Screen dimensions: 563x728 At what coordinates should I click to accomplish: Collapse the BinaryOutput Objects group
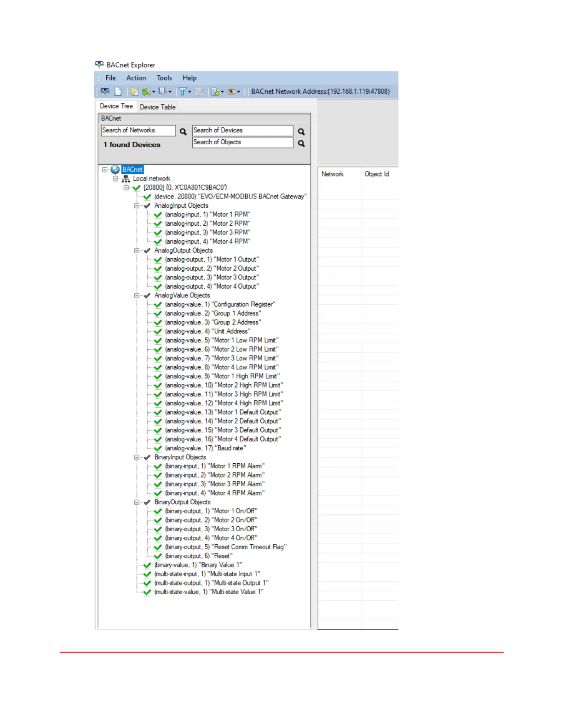(x=137, y=502)
